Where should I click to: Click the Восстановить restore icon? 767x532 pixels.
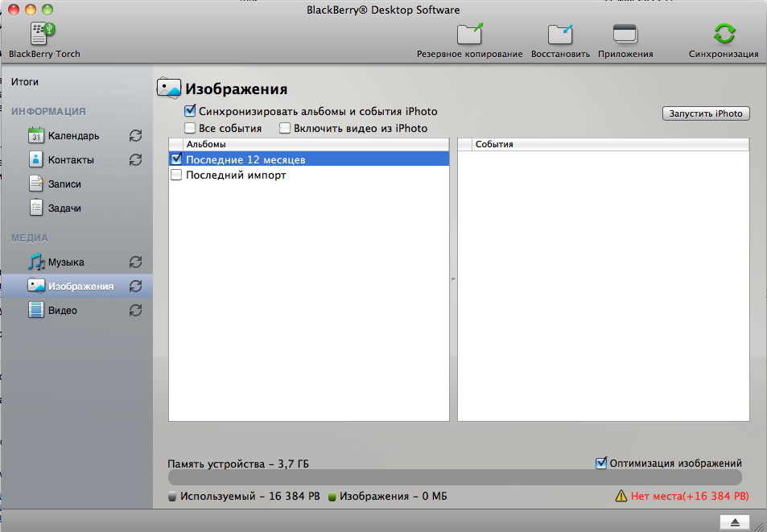click(560, 34)
